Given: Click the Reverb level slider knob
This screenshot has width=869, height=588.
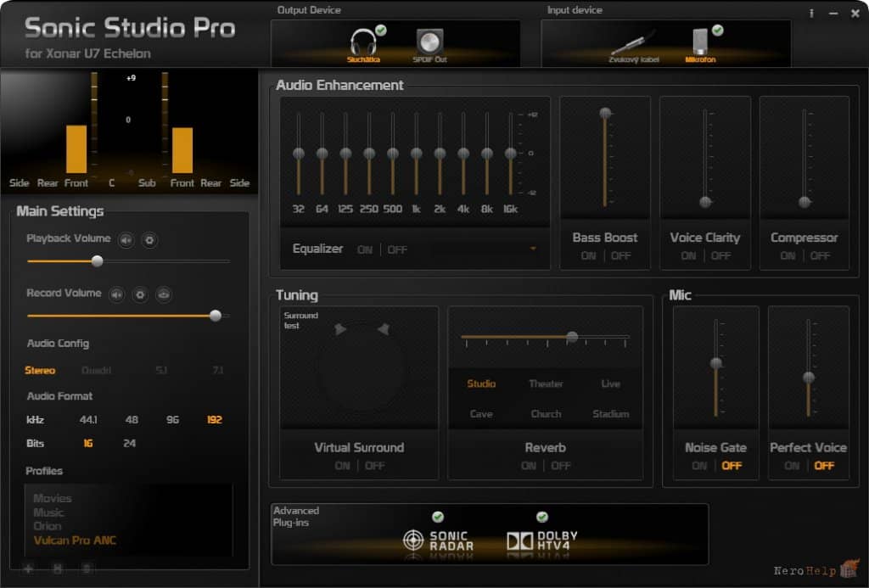Looking at the screenshot, I should [x=573, y=336].
